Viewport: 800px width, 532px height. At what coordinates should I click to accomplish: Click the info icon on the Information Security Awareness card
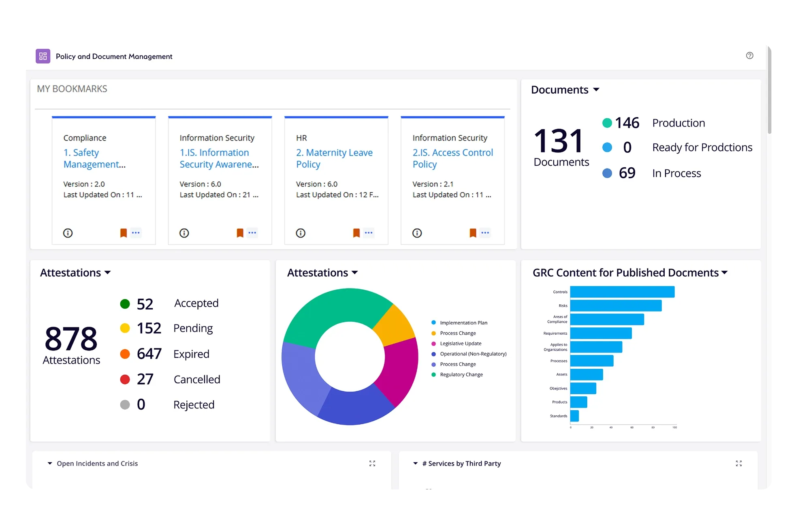point(184,233)
